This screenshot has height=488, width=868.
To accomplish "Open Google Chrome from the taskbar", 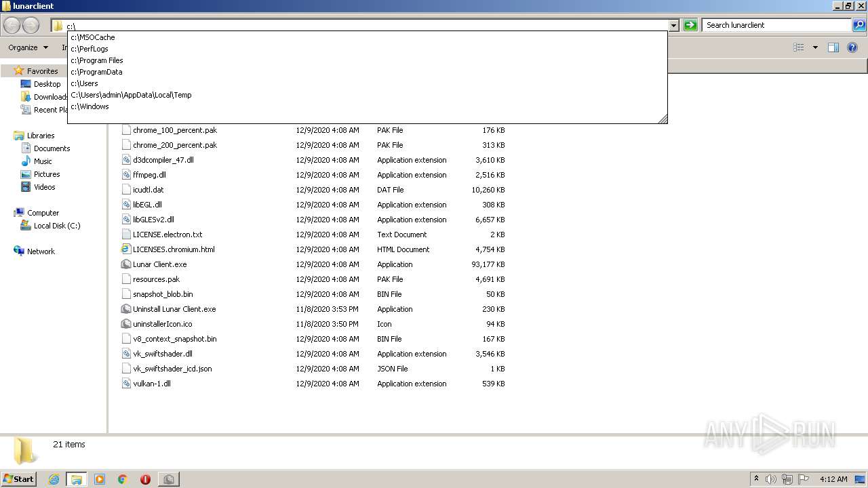I will (x=123, y=479).
